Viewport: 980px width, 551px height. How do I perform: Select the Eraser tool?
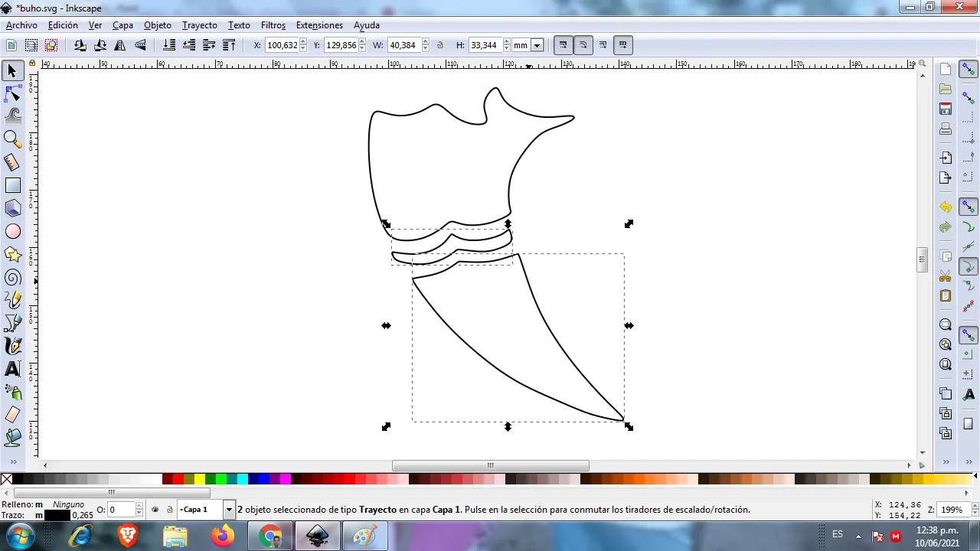point(12,415)
